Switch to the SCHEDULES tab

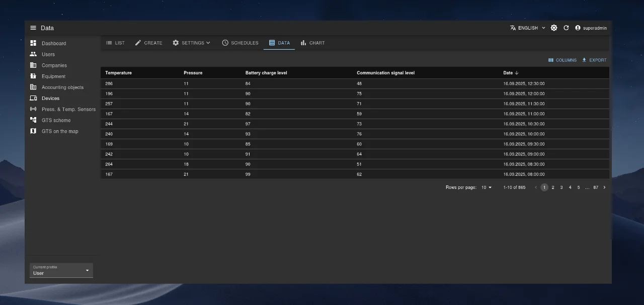(240, 43)
